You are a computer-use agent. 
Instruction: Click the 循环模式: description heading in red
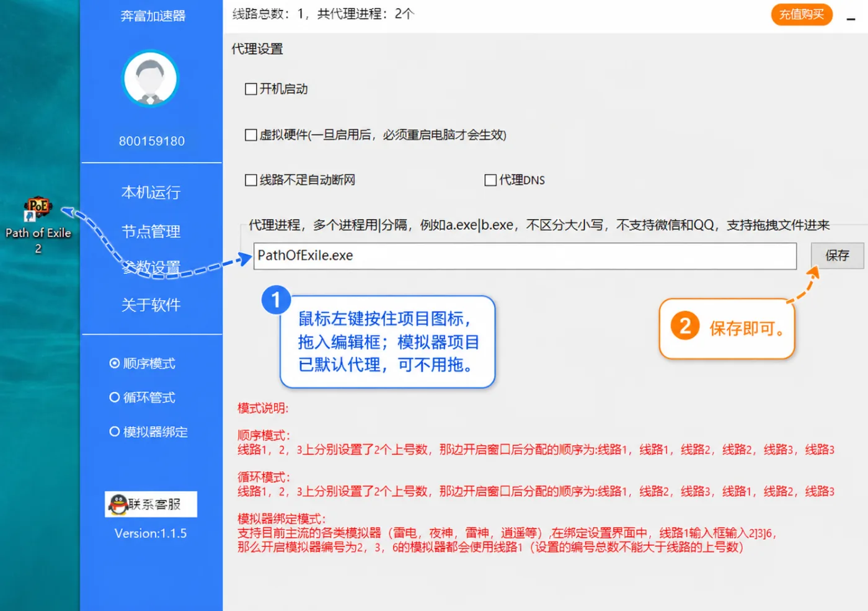(x=263, y=477)
